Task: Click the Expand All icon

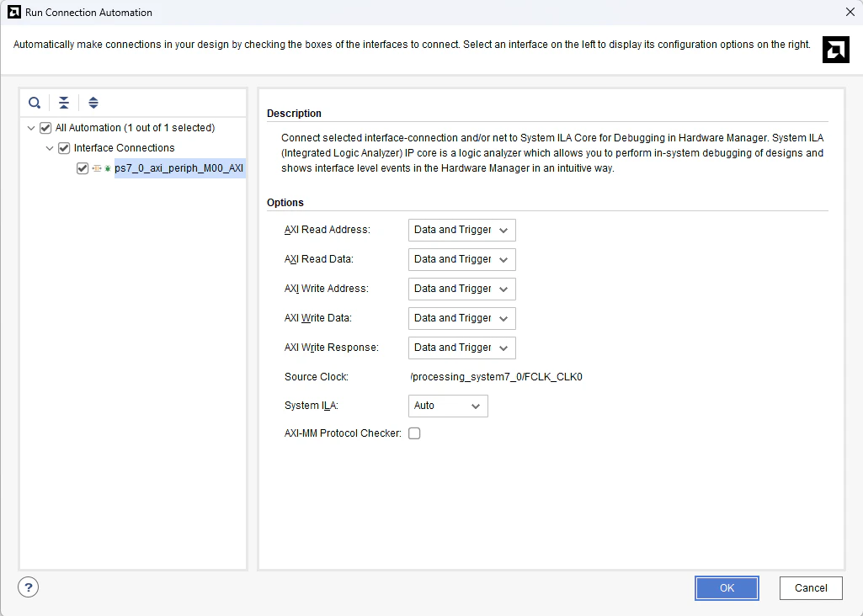Action: [93, 103]
